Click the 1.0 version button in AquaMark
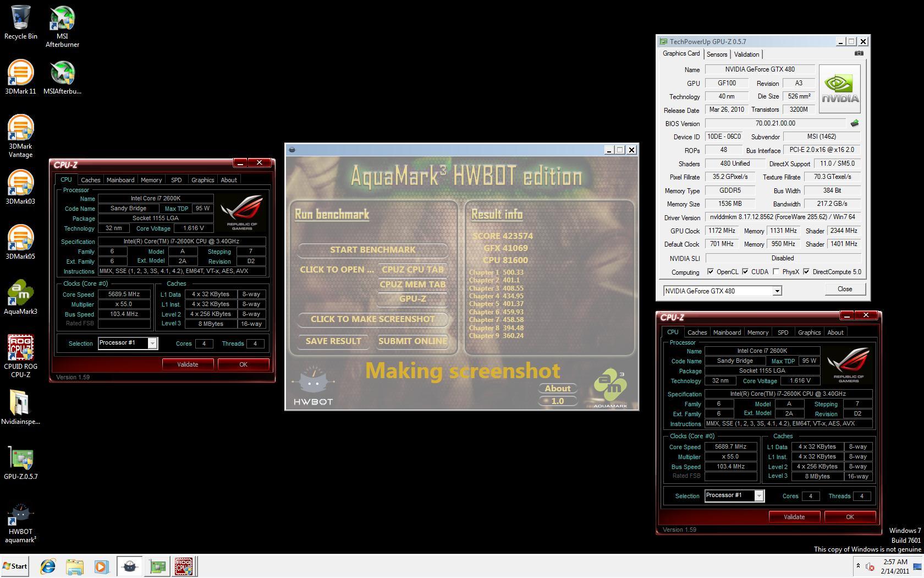This screenshot has height=578, width=924. (557, 401)
